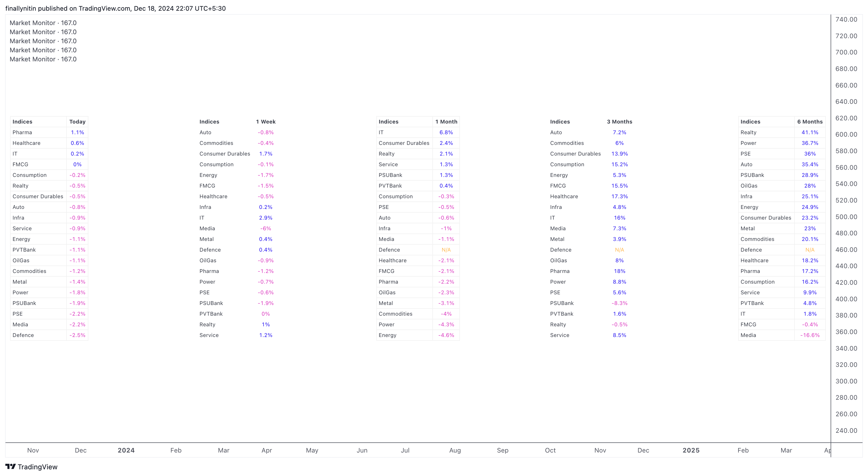The image size is (868, 476).
Task: Click Defence -2.5% value in Today table
Action: [77, 335]
